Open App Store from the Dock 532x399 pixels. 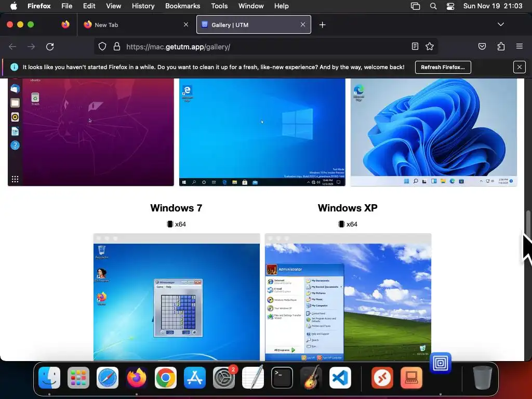195,378
